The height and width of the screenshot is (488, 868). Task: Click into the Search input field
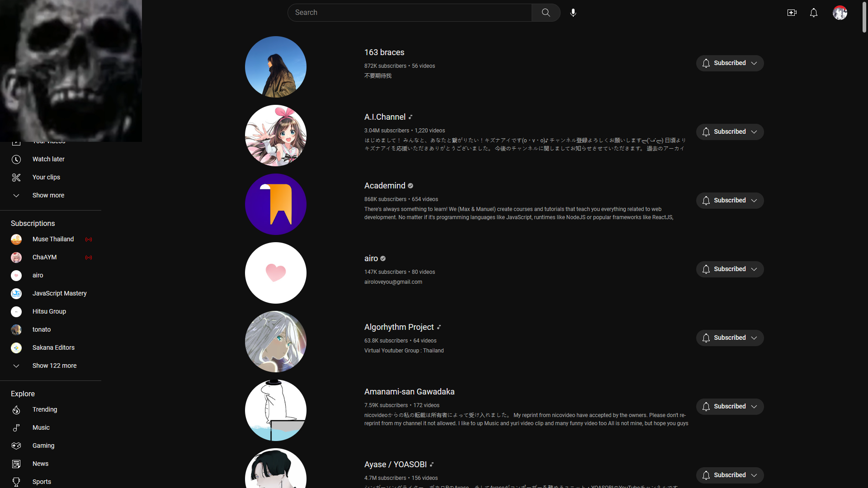(x=409, y=13)
